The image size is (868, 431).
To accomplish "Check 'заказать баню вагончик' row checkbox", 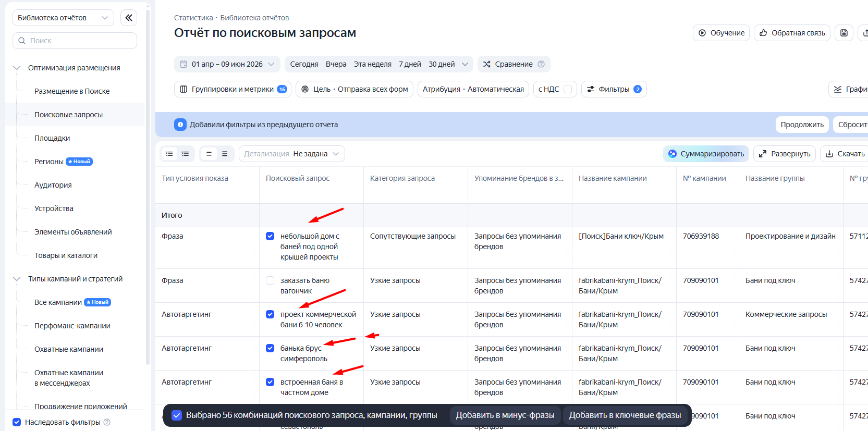I will tap(270, 280).
